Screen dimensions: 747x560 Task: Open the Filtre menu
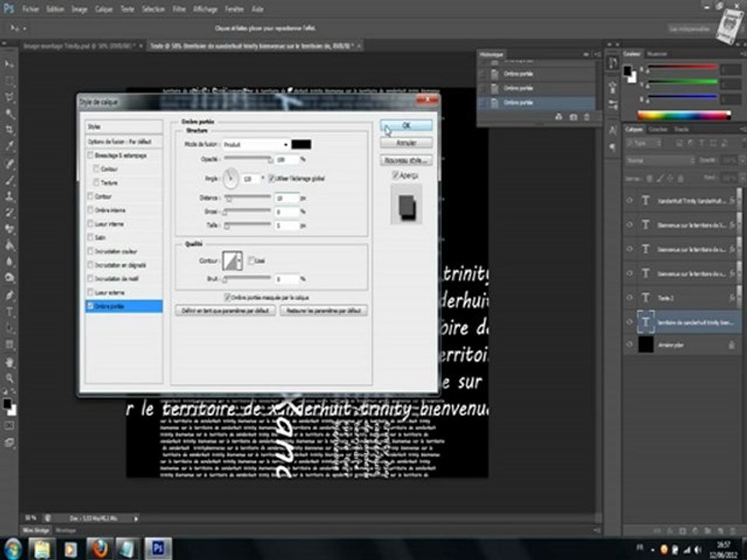pos(179,9)
